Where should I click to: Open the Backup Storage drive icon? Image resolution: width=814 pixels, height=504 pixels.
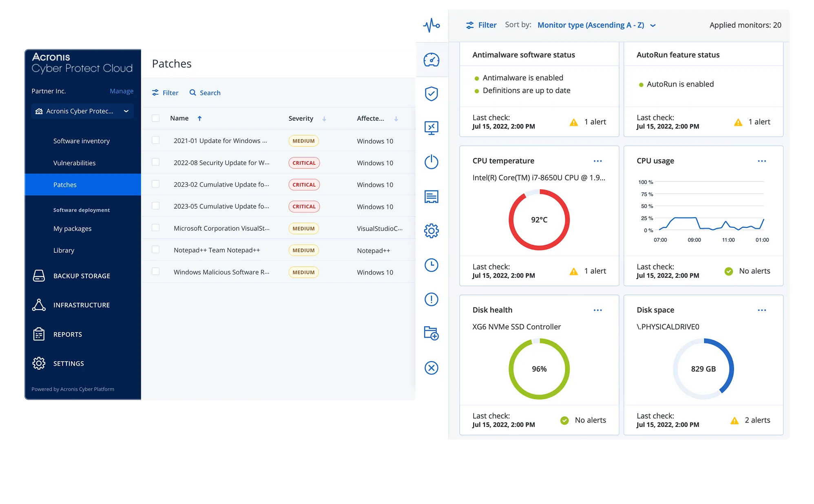39,276
